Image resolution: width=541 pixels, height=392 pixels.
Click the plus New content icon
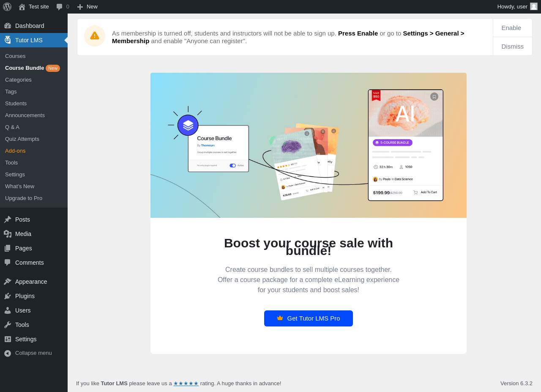80,7
